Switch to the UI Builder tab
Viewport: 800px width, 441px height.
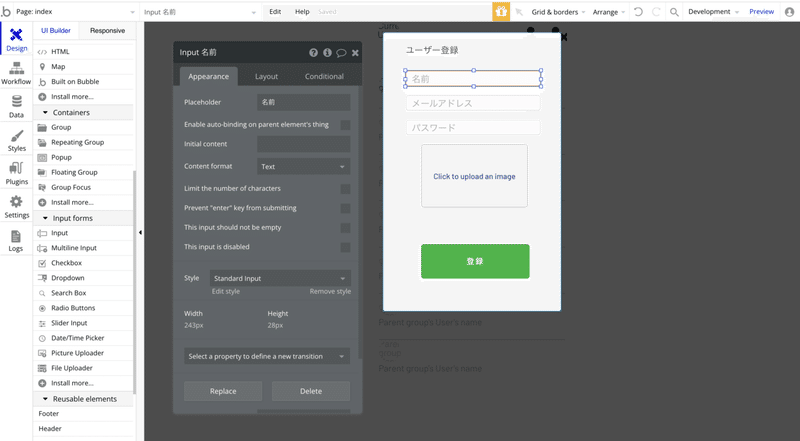coord(56,31)
